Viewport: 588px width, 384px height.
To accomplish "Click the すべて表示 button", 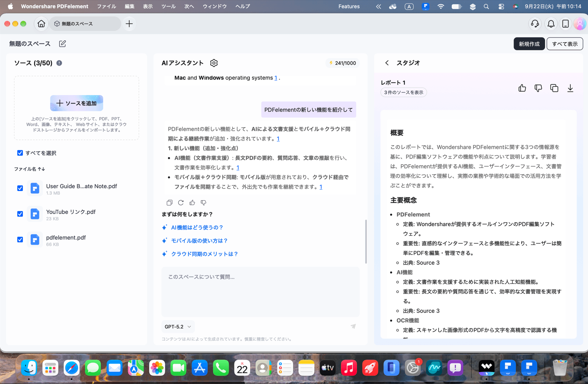I will (x=564, y=44).
